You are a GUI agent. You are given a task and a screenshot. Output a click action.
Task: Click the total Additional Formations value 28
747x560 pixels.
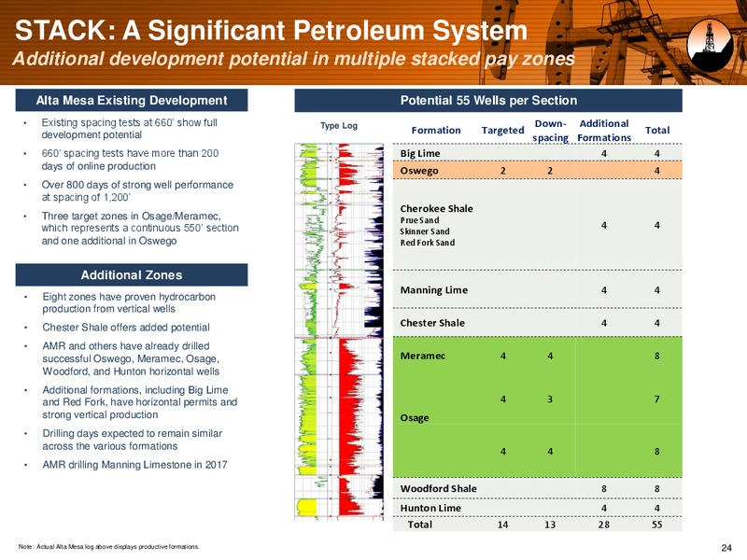tap(604, 525)
